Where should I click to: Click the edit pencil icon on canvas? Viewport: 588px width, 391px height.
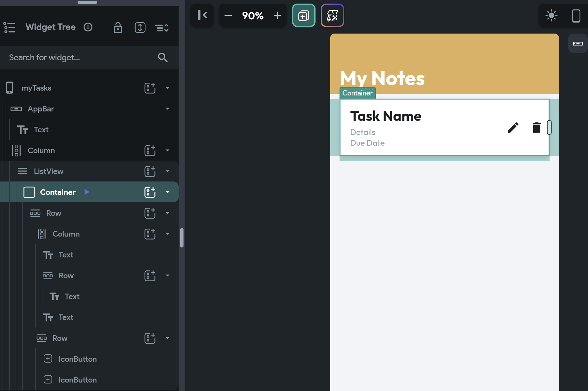click(513, 127)
